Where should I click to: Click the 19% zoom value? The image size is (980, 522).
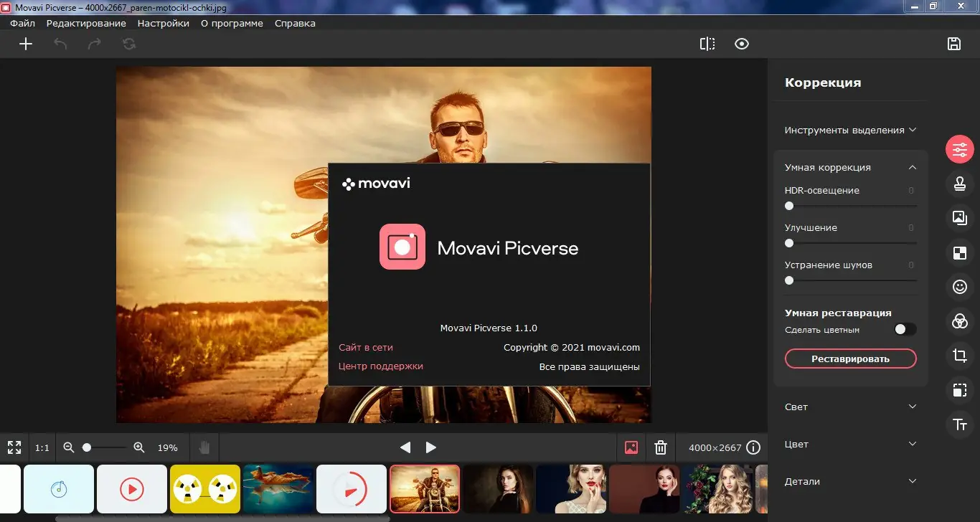pyautogui.click(x=167, y=447)
